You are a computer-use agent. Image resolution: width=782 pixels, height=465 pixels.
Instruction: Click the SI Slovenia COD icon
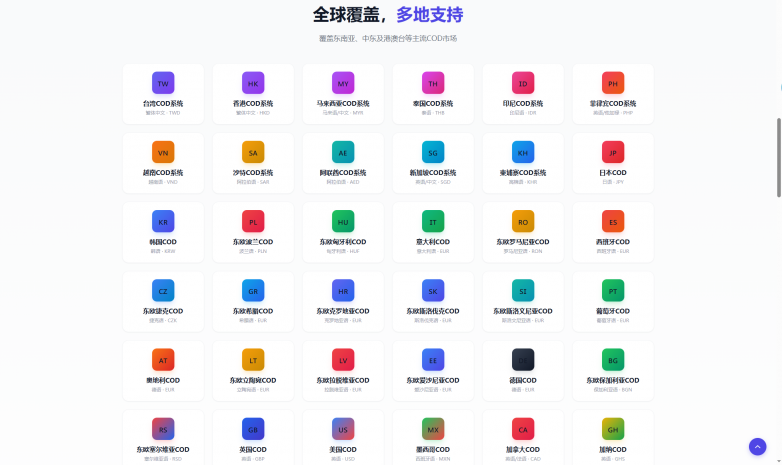[x=523, y=291]
